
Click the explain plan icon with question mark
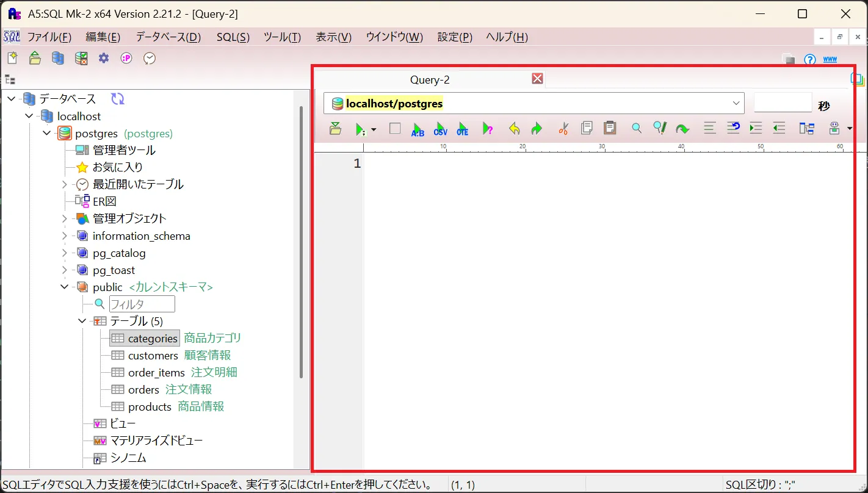[488, 129]
